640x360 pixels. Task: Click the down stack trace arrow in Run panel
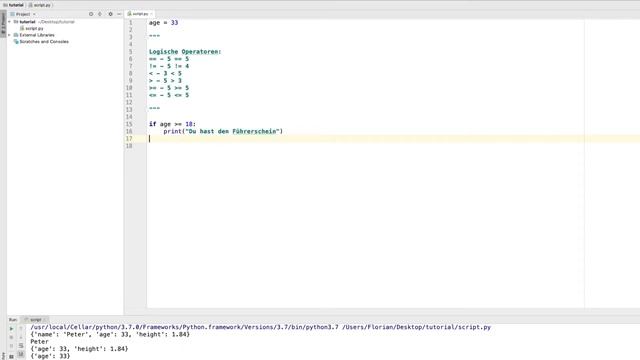(x=21, y=338)
